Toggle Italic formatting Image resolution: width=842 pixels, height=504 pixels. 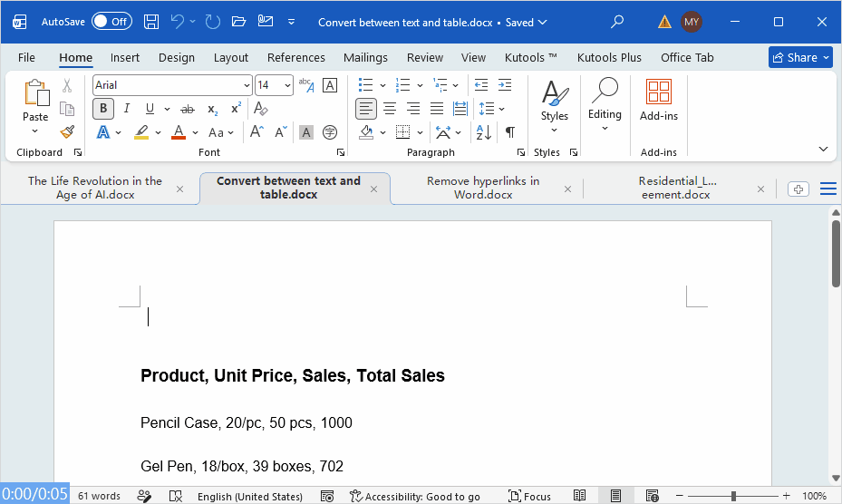click(x=127, y=109)
